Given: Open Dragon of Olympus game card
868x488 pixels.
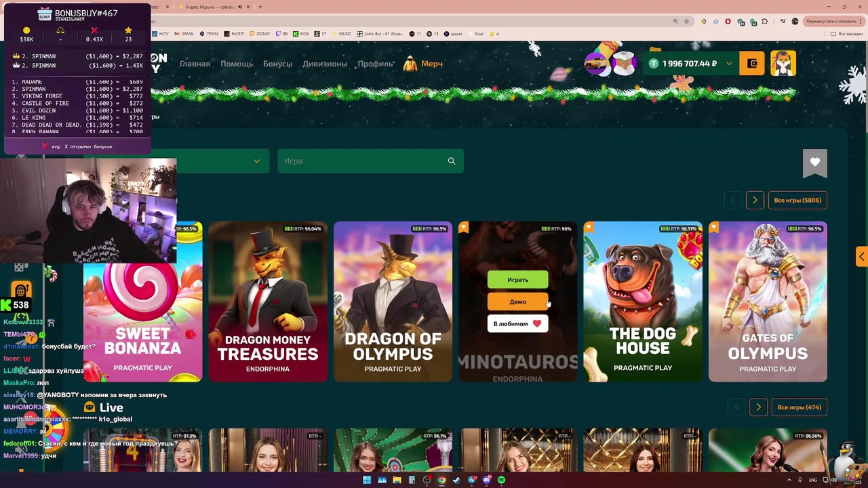Looking at the screenshot, I should [x=393, y=302].
